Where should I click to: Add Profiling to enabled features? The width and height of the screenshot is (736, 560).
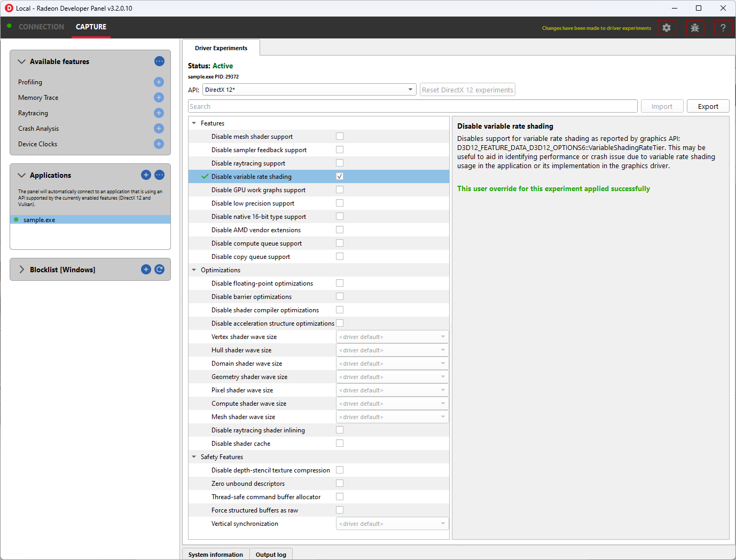tap(159, 82)
